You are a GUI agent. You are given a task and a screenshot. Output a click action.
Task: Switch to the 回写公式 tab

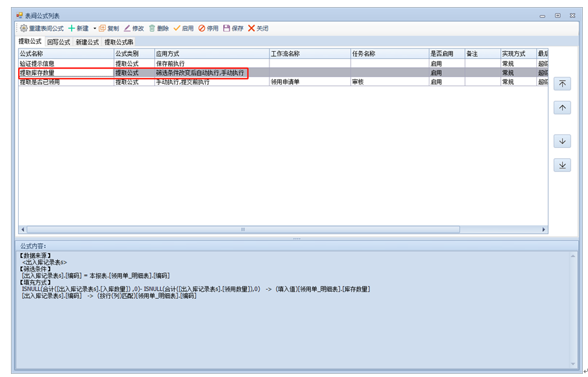59,42
